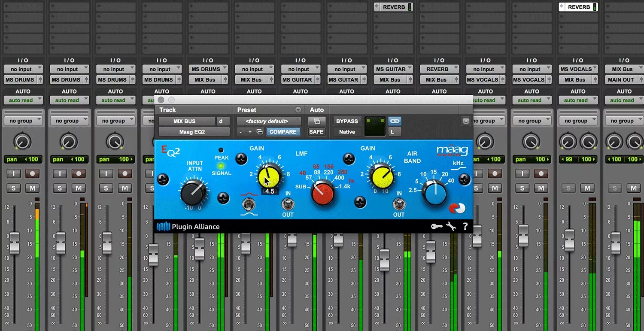Click the question mark help icon
The height and width of the screenshot is (331, 644).
(465, 226)
